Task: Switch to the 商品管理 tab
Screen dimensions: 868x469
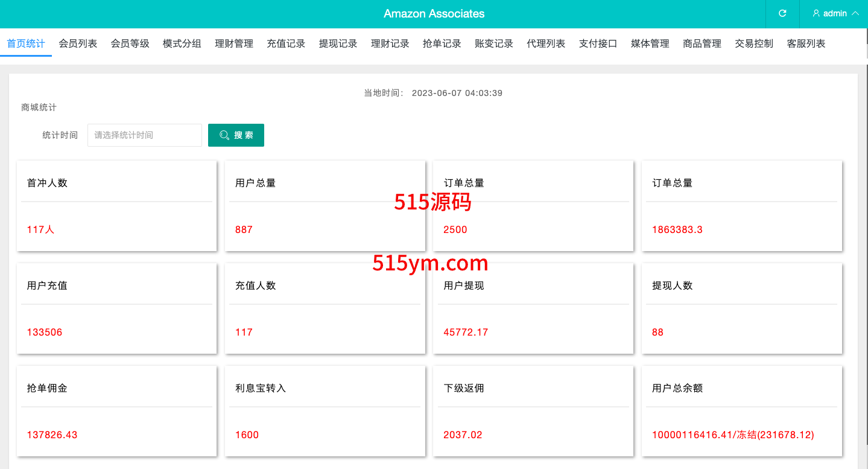Action: (x=702, y=43)
